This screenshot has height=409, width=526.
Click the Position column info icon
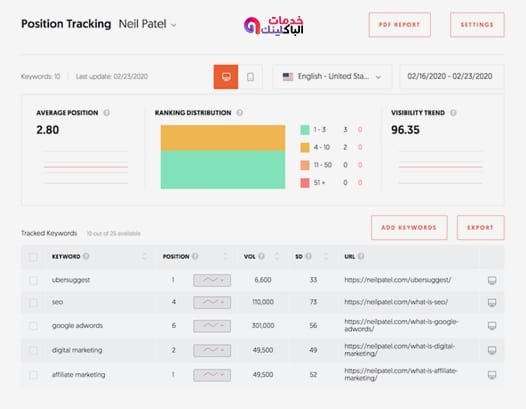point(195,256)
